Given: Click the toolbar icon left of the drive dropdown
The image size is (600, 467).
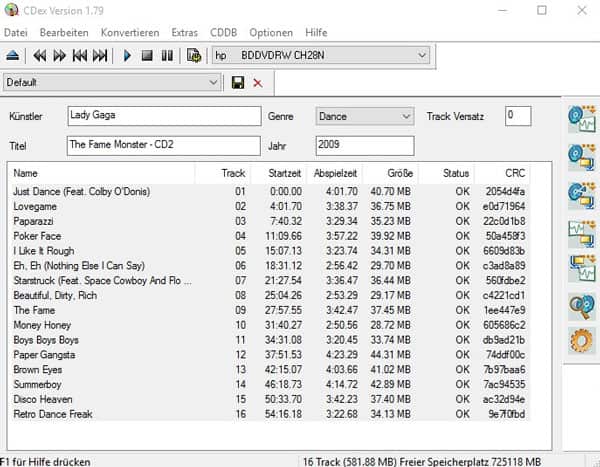Looking at the screenshot, I should 194,56.
